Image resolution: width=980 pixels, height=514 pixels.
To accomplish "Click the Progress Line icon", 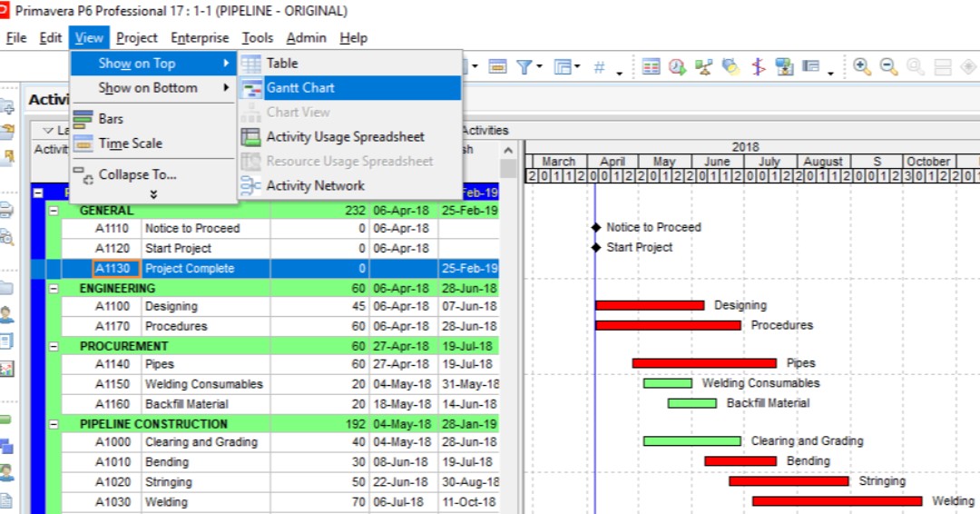I will 758,66.
